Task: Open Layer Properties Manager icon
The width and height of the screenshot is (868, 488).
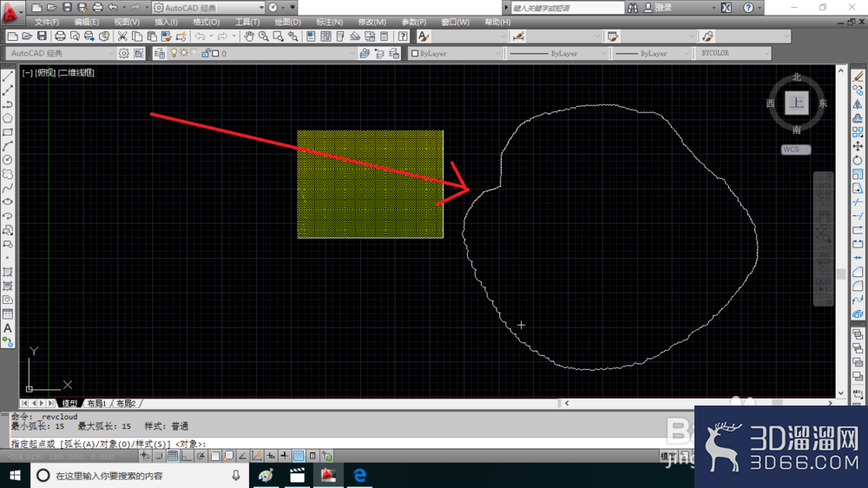Action: click(160, 53)
